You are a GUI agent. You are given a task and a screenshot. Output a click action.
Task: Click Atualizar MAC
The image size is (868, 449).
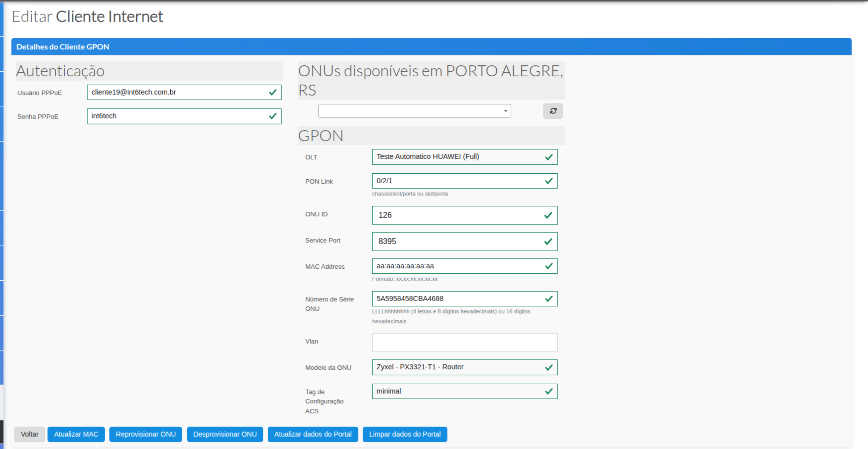click(76, 434)
